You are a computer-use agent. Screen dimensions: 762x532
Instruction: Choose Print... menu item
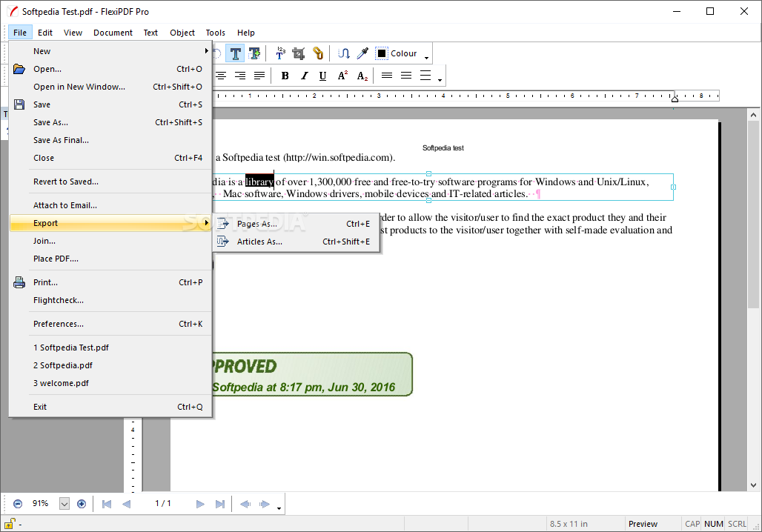coord(110,282)
